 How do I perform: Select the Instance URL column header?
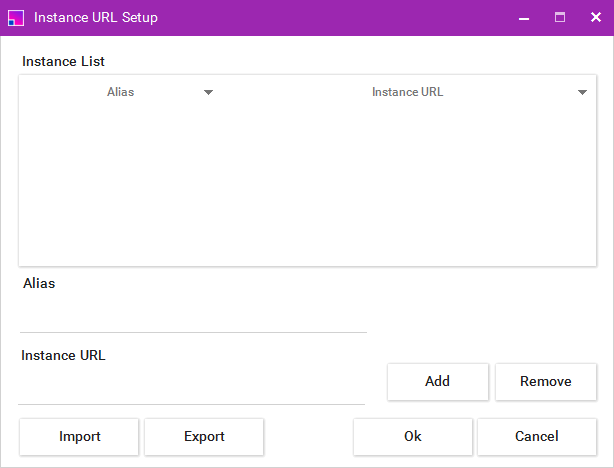coord(407,92)
